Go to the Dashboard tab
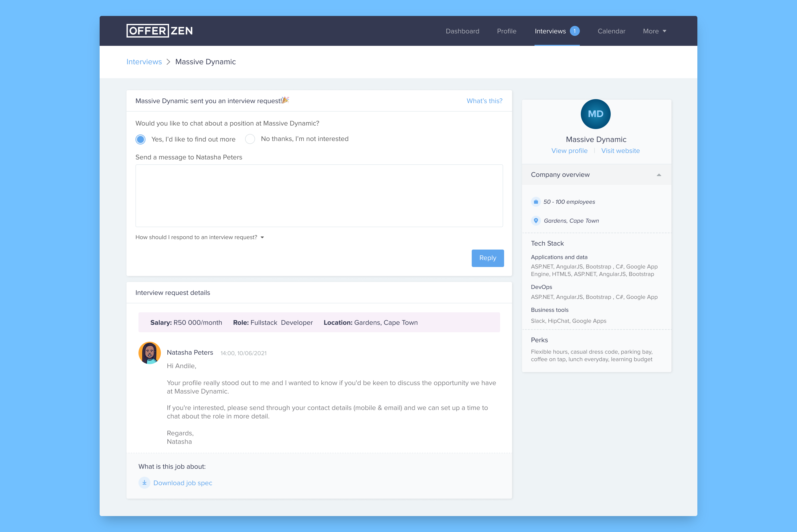This screenshot has width=797, height=532. coord(462,31)
